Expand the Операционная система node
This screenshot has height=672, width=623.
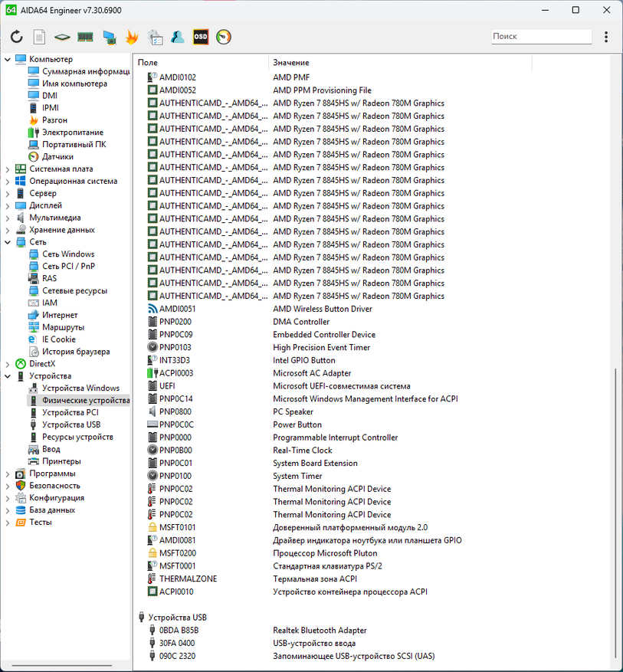click(x=8, y=182)
